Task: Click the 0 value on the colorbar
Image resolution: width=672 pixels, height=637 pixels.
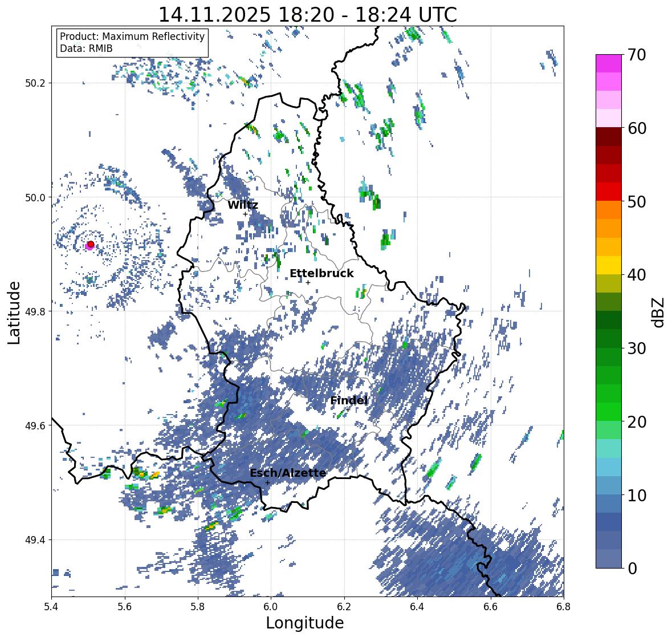Action: point(632,569)
